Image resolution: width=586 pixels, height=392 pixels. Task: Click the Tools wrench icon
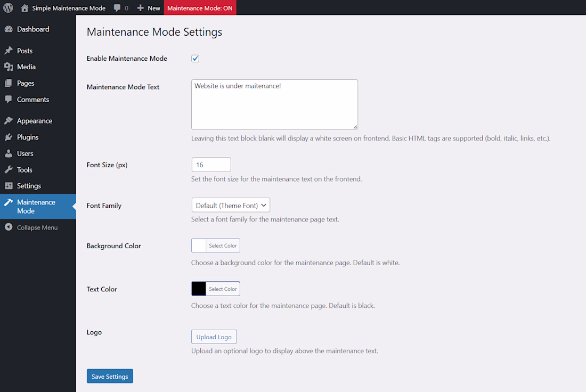[9, 170]
